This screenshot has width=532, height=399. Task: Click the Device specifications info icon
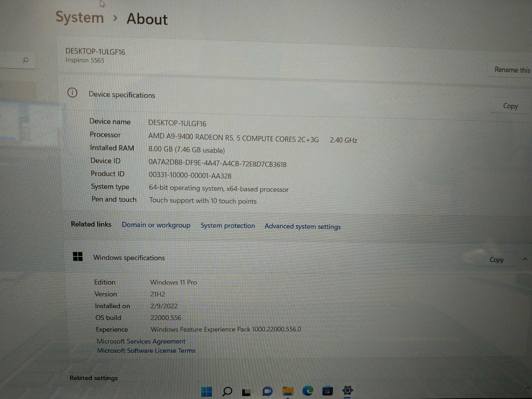72,92
